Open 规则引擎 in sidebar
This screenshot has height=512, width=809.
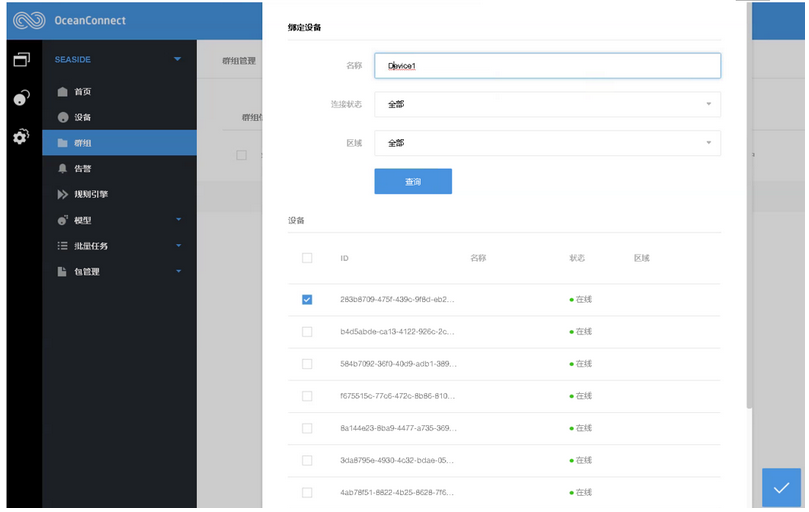tap(119, 194)
